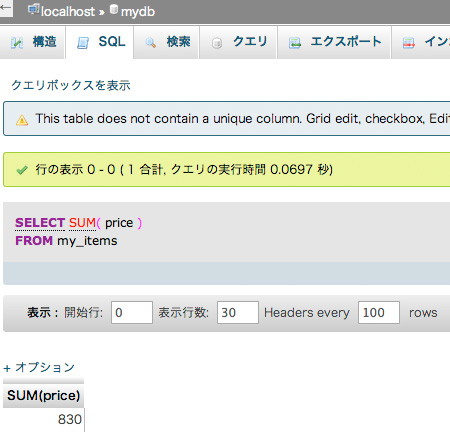Image resolution: width=450 pixels, height=438 pixels.
Task: Click the structure icon on 構造 tab
Action: [x=17, y=43]
